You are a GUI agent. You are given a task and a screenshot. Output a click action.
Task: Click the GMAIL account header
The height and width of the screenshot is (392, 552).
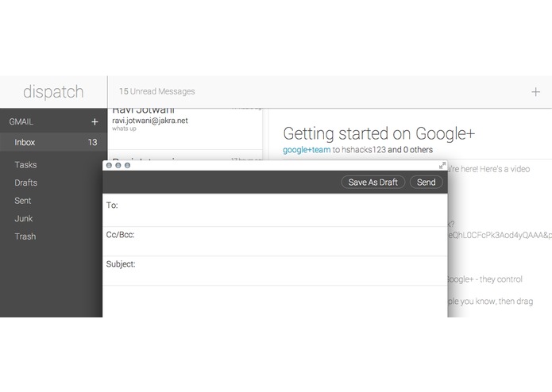[x=21, y=122]
